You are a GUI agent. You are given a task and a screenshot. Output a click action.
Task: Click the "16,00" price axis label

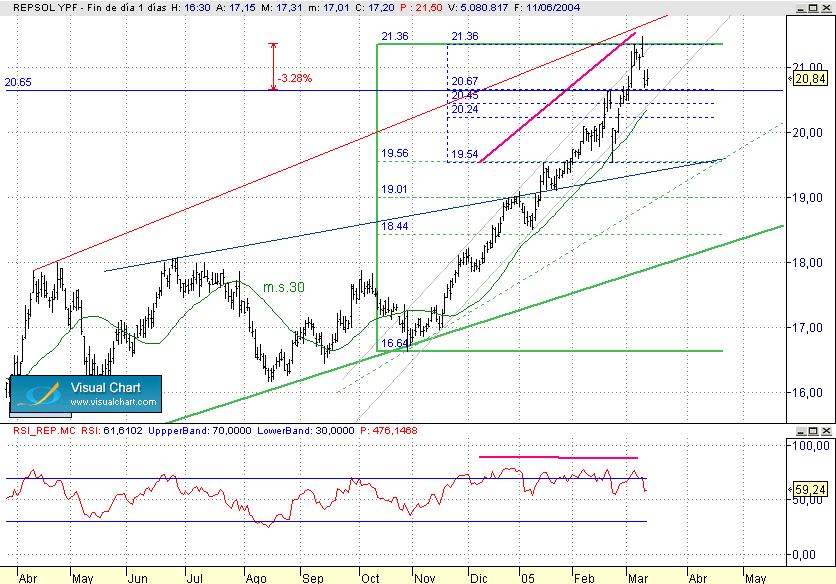point(807,393)
